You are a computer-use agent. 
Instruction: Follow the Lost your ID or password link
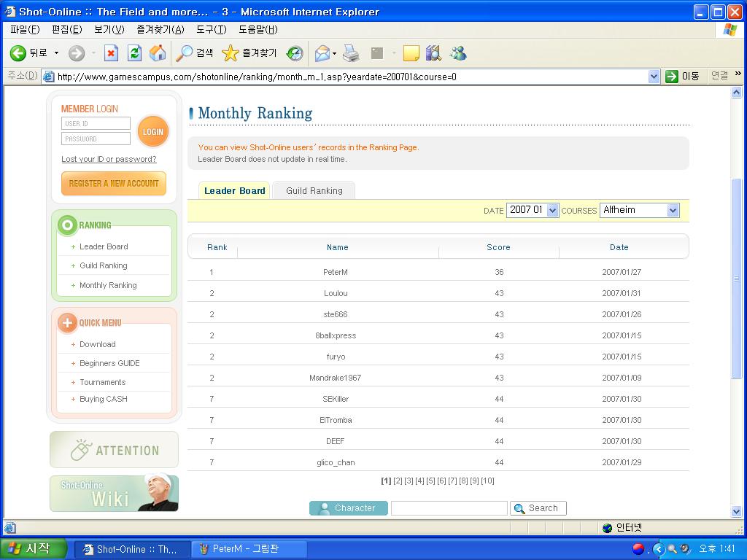click(109, 159)
